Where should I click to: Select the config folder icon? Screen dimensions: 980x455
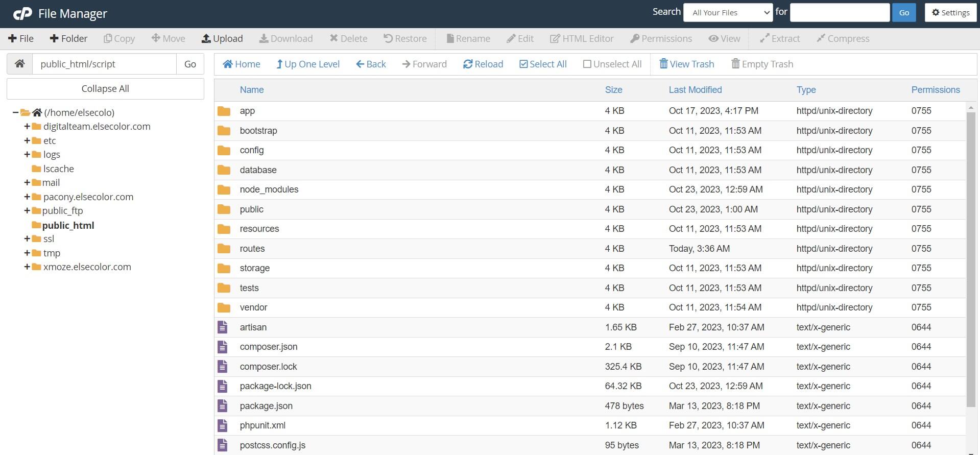[224, 150]
